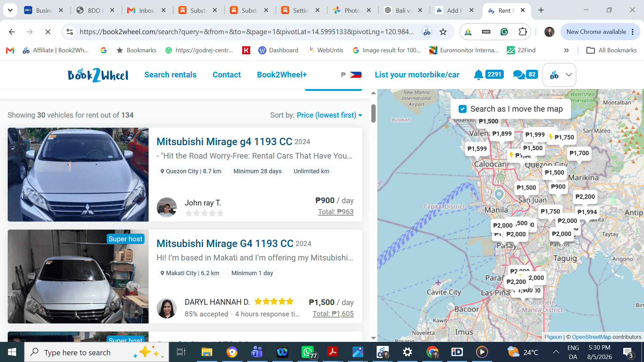Open the red K bookmark icon

pyautogui.click(x=246, y=50)
